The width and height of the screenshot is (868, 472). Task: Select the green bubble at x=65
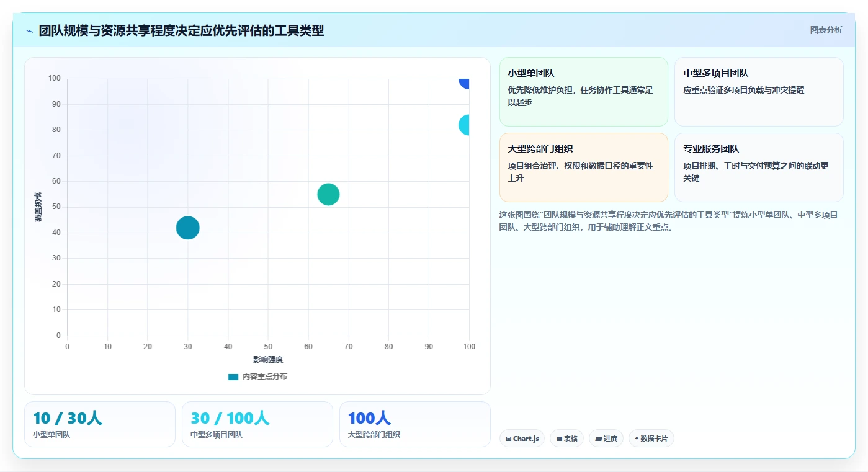(328, 194)
